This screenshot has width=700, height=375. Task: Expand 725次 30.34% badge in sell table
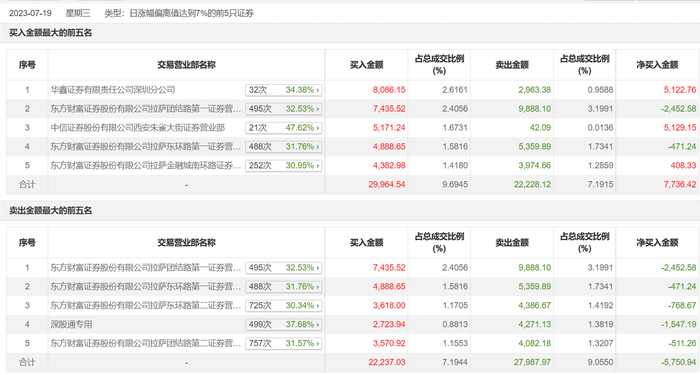283,305
